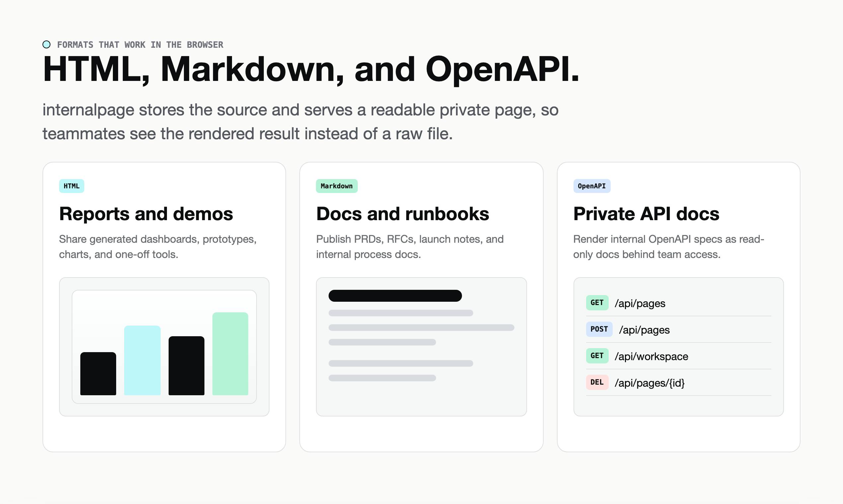843x504 pixels.
Task: Click the 'Publish PRDs, RFCs, launch notes' description
Action: point(410,247)
